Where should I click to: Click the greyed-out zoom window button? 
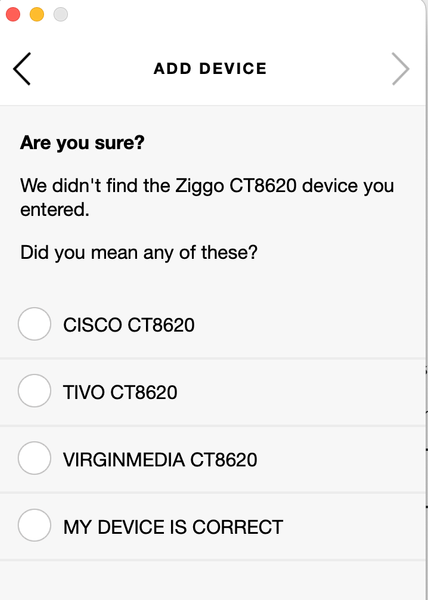(60, 15)
